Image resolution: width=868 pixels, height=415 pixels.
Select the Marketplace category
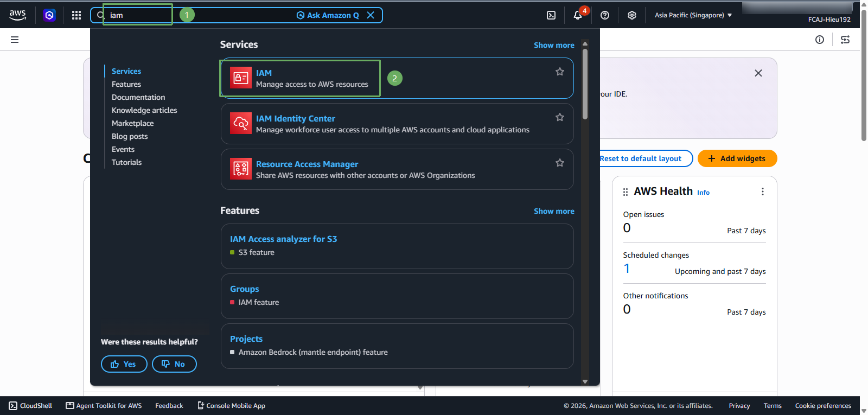[133, 123]
